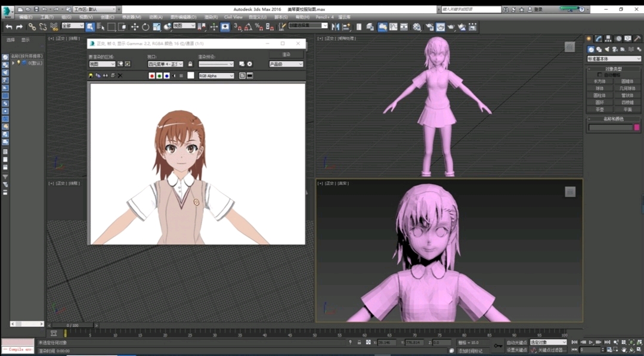Activate the Rotate tool in main toolbar
This screenshot has height=356, width=644.
point(145,27)
